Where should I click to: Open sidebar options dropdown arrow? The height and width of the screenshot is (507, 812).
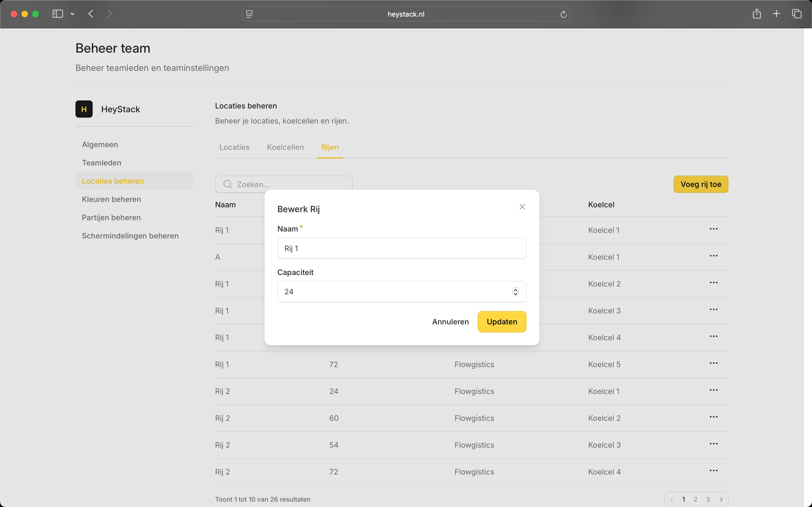(x=73, y=14)
